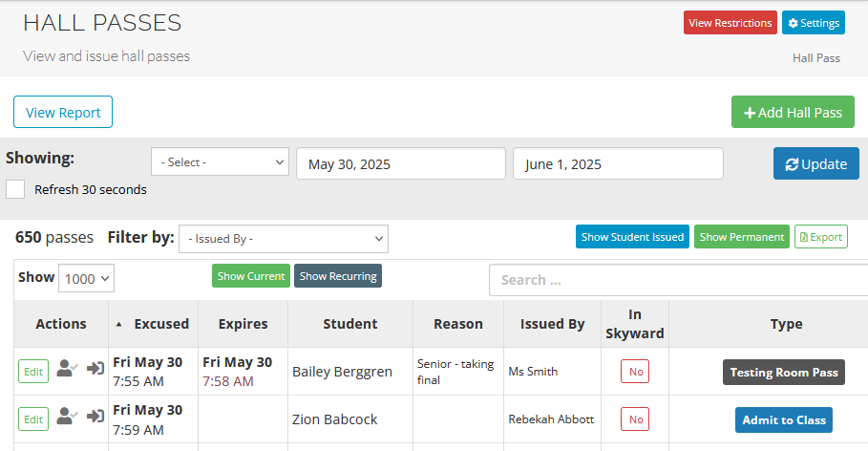
Task: Click the Show Recurring filter tab
Action: click(x=338, y=276)
